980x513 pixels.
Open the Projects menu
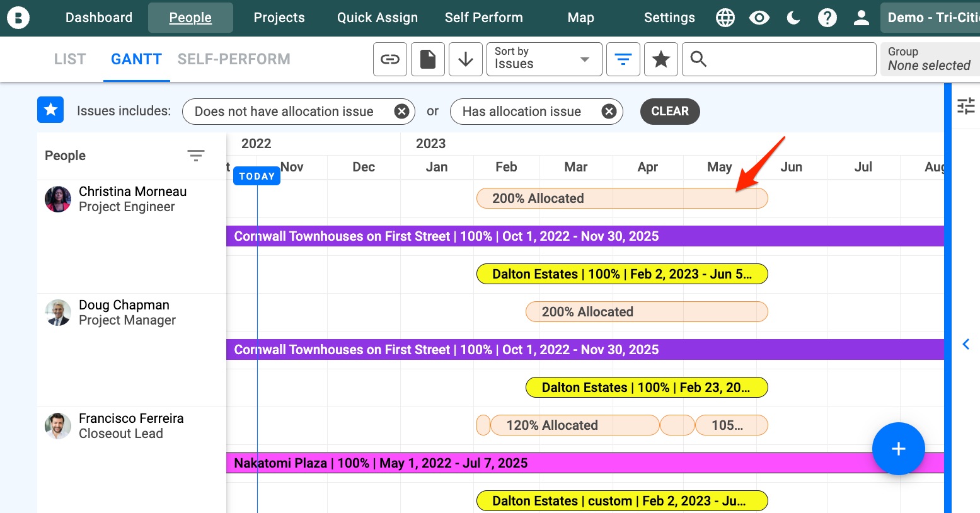click(x=279, y=18)
